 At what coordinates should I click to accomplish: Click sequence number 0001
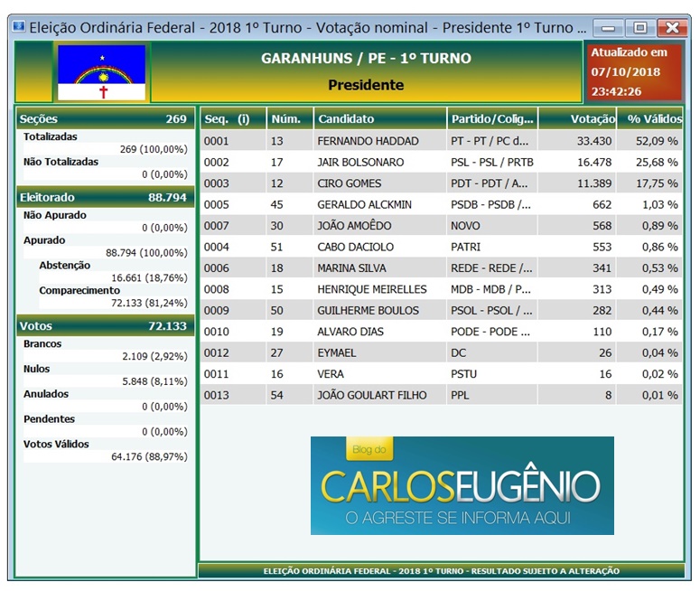pos(217,141)
